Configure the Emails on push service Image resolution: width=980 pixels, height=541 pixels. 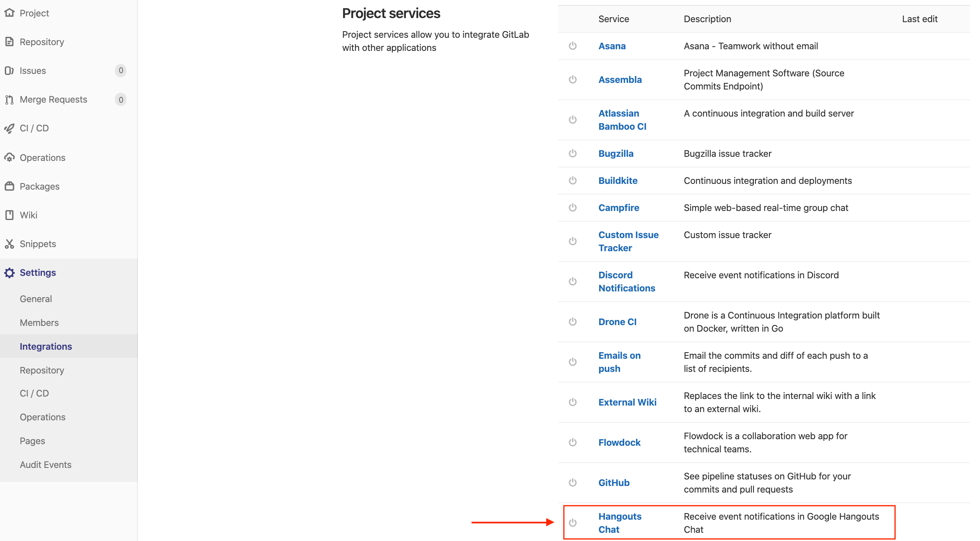619,362
